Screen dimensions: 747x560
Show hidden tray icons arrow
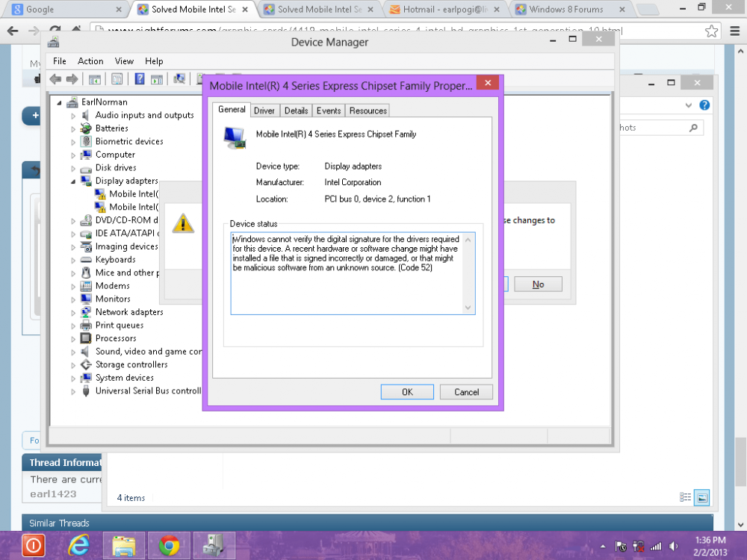click(x=603, y=547)
